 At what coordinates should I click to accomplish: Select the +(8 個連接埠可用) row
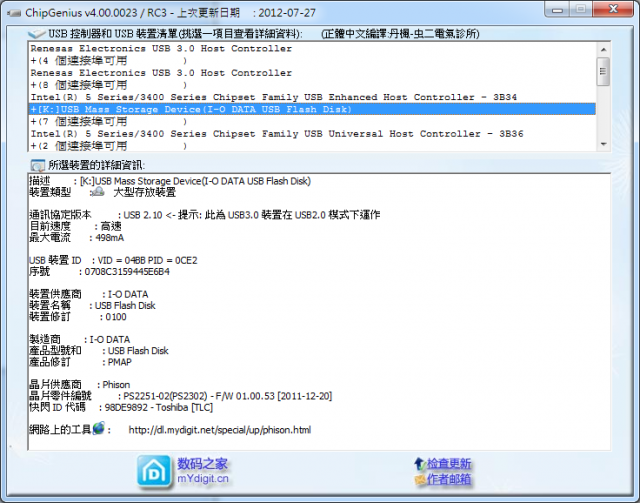(x=312, y=85)
